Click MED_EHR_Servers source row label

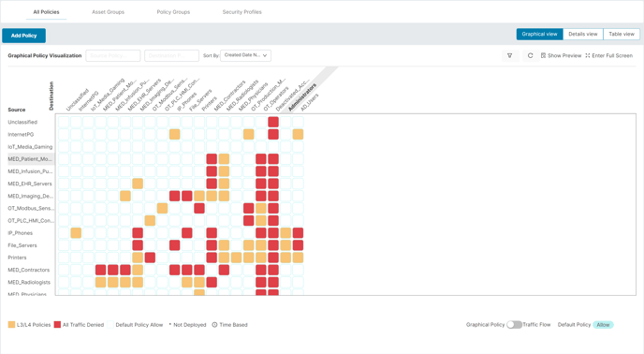coord(30,184)
